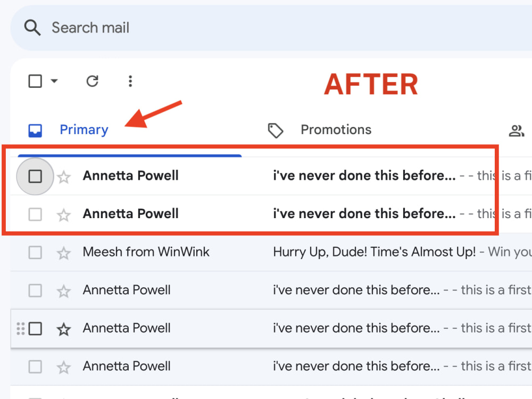
Task: Click the Search mail input field
Action: 160,27
